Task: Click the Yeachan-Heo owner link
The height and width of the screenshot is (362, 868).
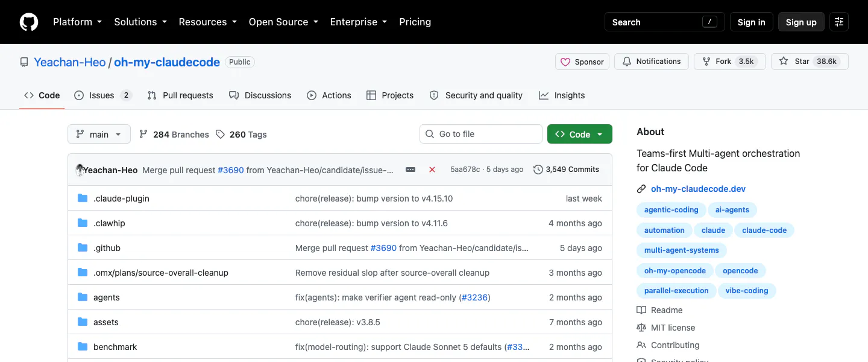Action: click(70, 62)
